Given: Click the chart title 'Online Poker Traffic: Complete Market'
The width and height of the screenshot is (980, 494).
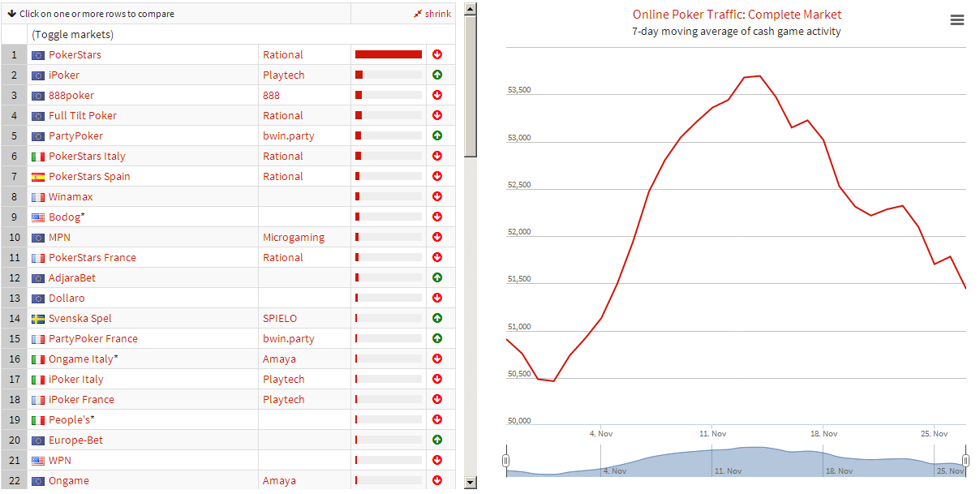Looking at the screenshot, I should (737, 15).
